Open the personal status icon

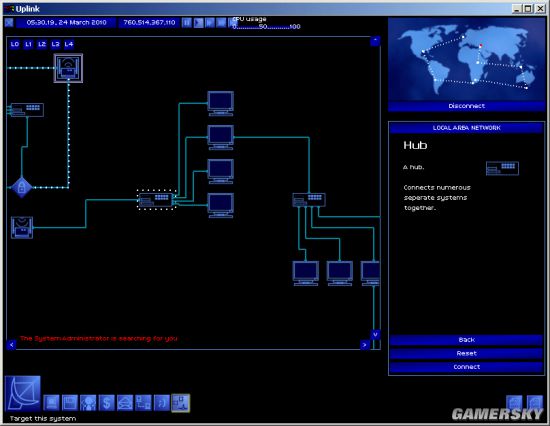[x=88, y=402]
